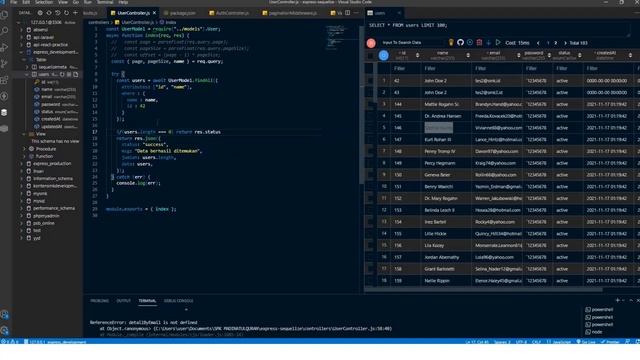
Task: Click the red delete icon in results toolbar
Action: tap(479, 42)
